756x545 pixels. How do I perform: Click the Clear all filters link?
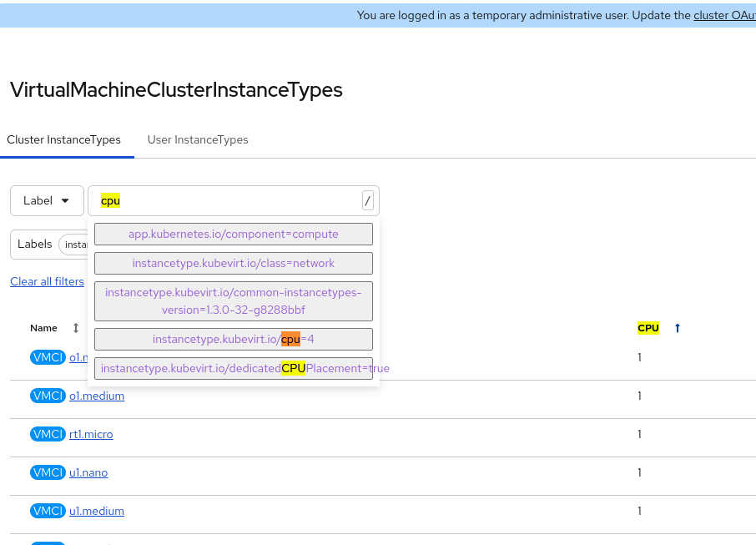47,281
